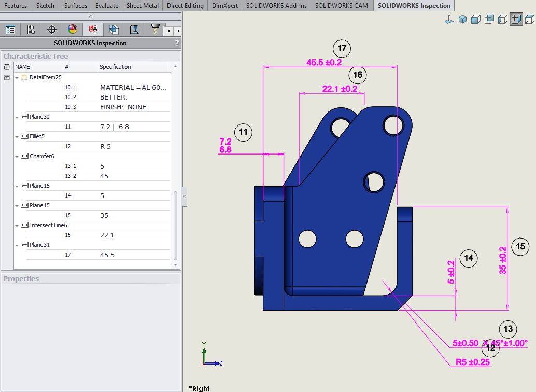Collapse the Chamfer6 tree node
The height and width of the screenshot is (392, 536).
coord(17,157)
